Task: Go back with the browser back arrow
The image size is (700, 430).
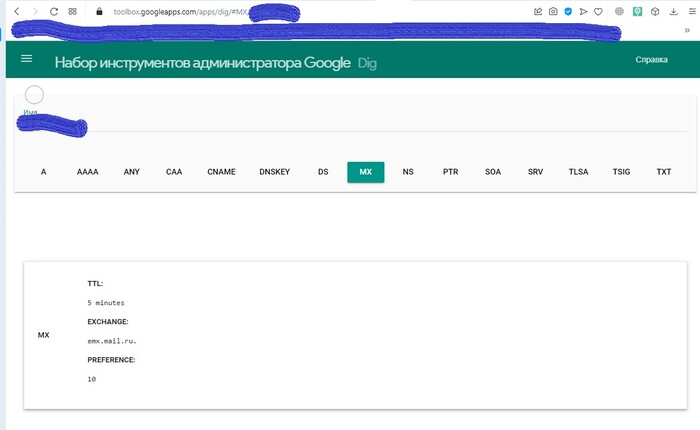Action: 17,12
